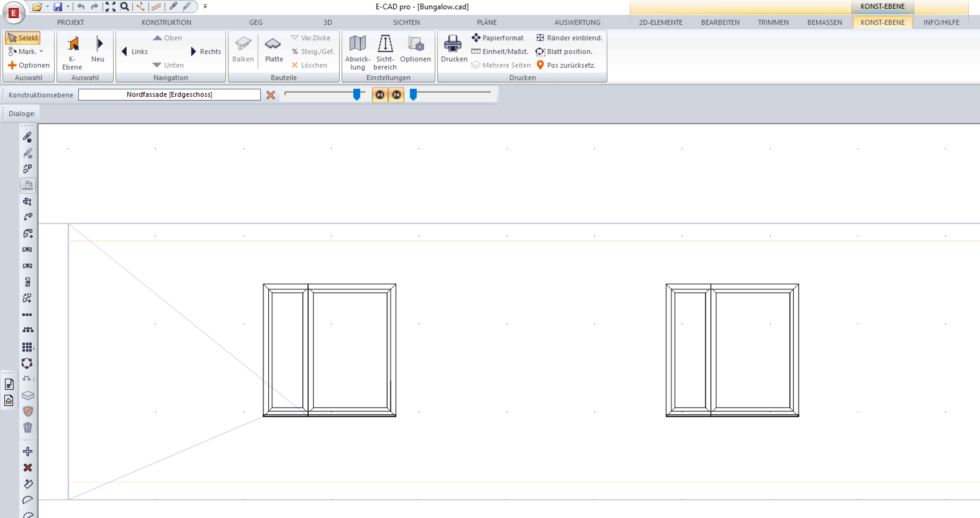
Task: Click the K-Ebene selection icon
Action: pyautogui.click(x=73, y=44)
